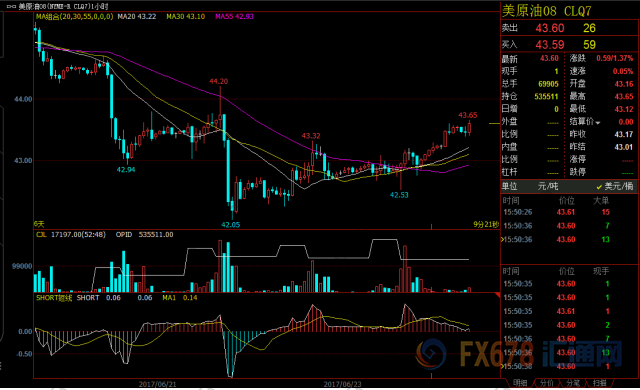Open the 分笔 tab
The image size is (640, 390).
[573, 383]
